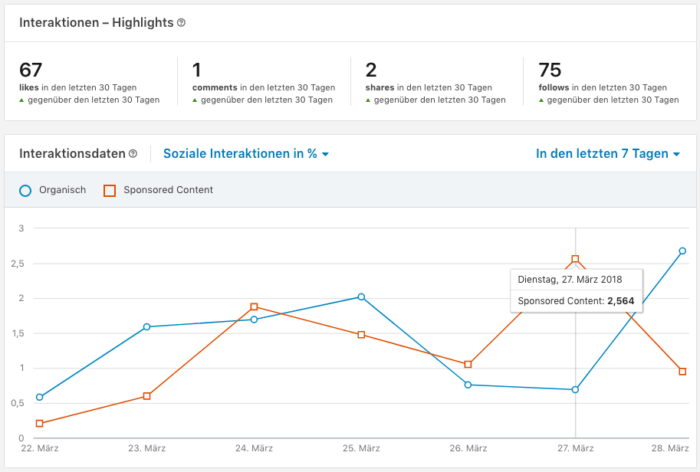Select Organisch data point on 22. März
This screenshot has height=472, width=700.
tap(40, 397)
